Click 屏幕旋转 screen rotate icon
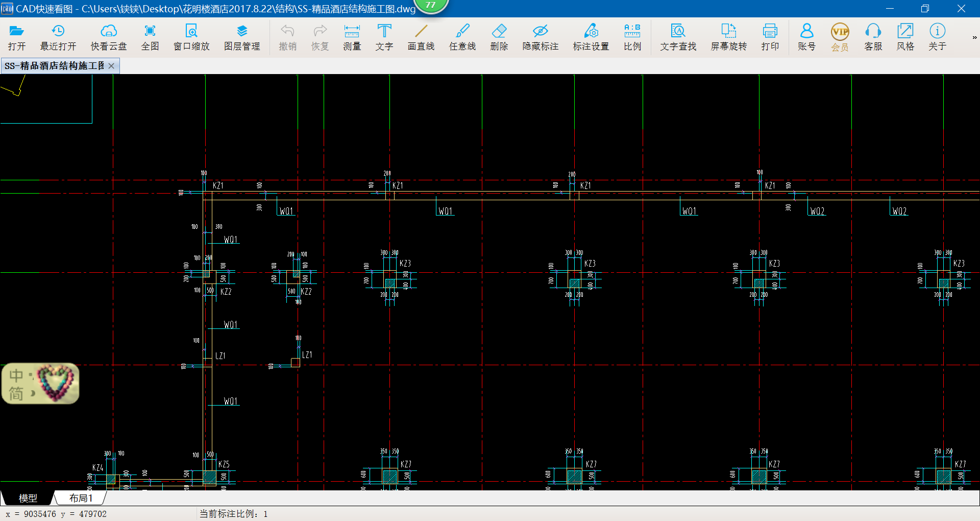This screenshot has height=521, width=980. pos(729,38)
